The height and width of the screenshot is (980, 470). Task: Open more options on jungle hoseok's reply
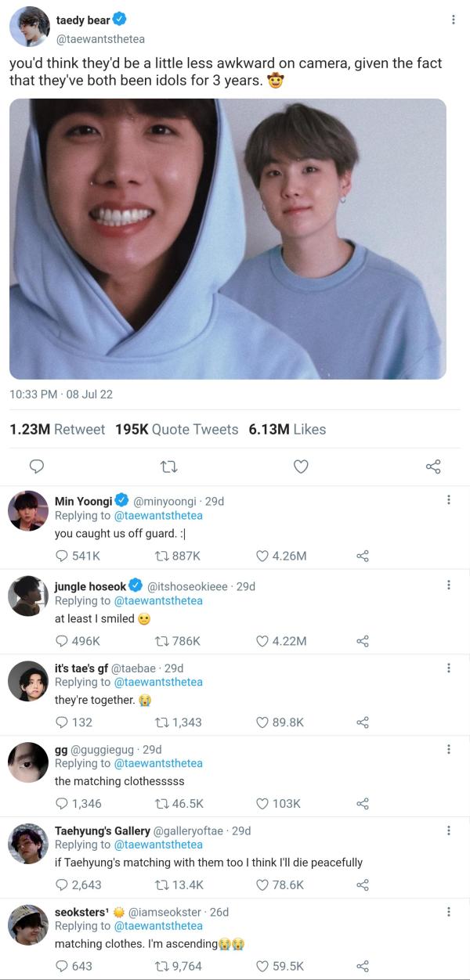448,585
